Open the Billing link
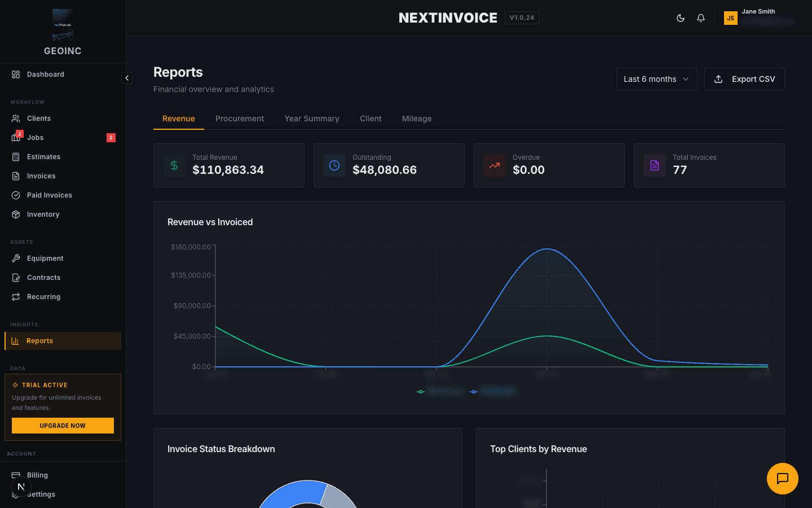The image size is (812, 508). [x=63, y=475]
